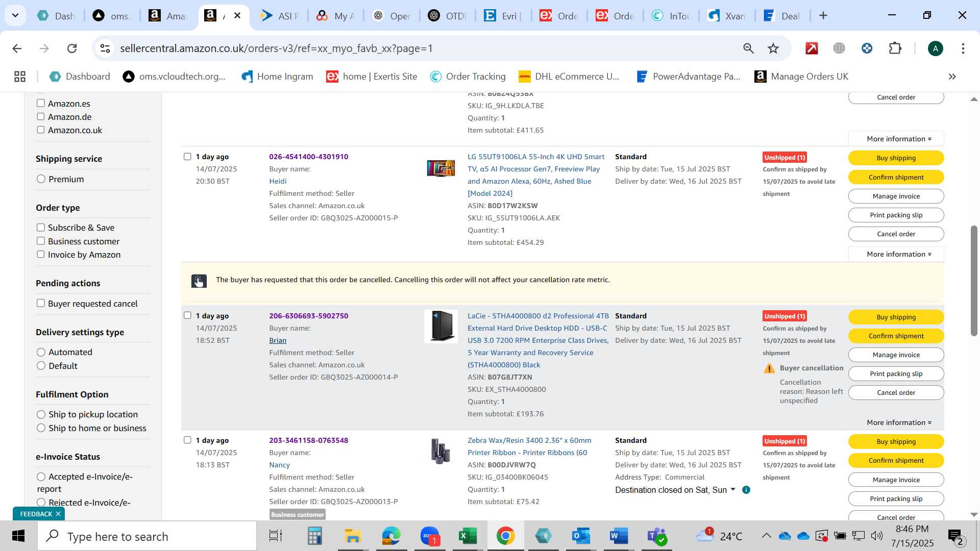Screen dimensions: 980x551
Task: Open Microsoft Teams from the taskbar
Action: click(x=656, y=536)
